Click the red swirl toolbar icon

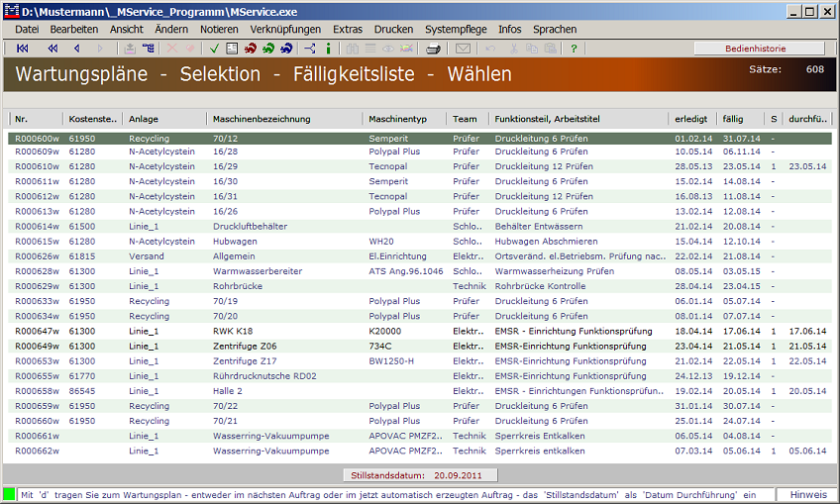(251, 49)
